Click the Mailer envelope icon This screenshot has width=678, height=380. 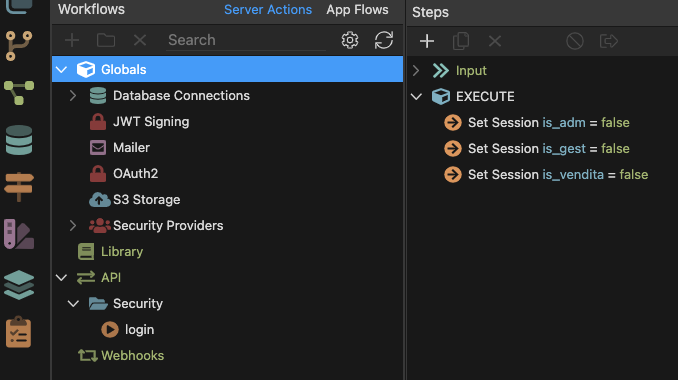98,147
